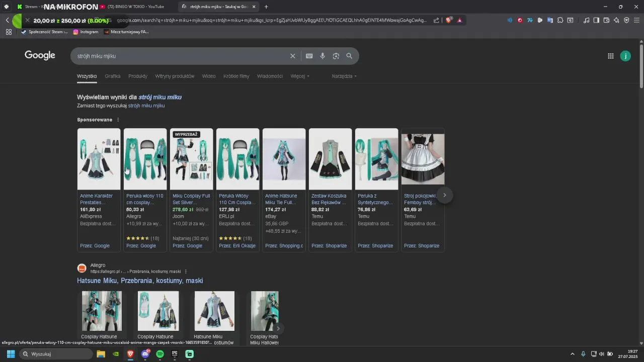Toggle the browser sidebar panel icon

pyautogui.click(x=596, y=20)
